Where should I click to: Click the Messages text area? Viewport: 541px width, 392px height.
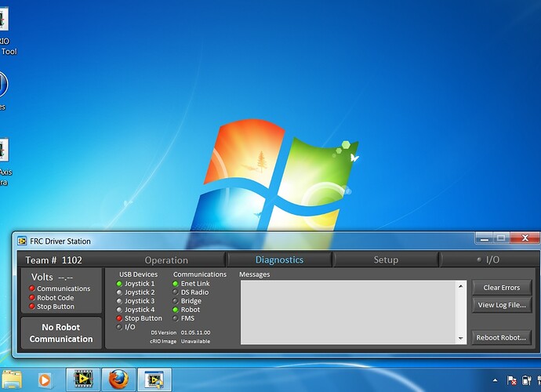click(348, 312)
